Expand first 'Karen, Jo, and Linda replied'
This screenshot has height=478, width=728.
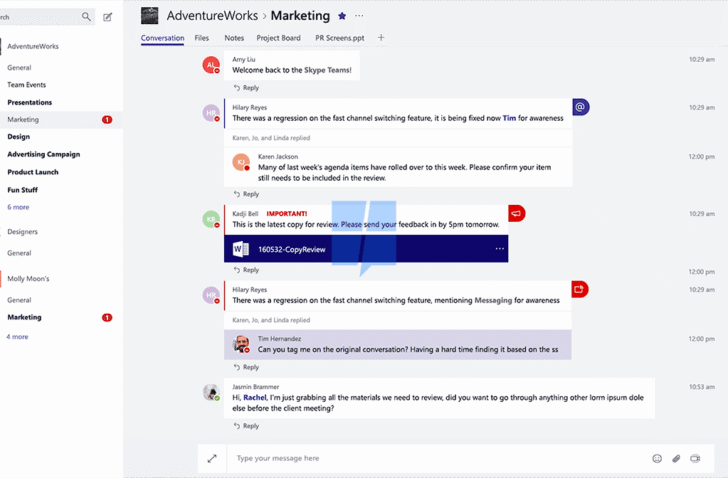(271, 138)
